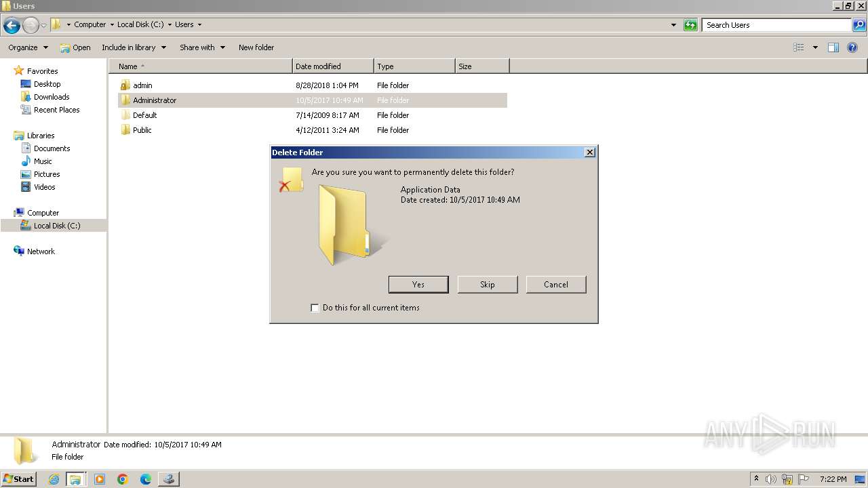Open the Organize menu
Image resolution: width=868 pixels, height=488 pixels.
28,47
